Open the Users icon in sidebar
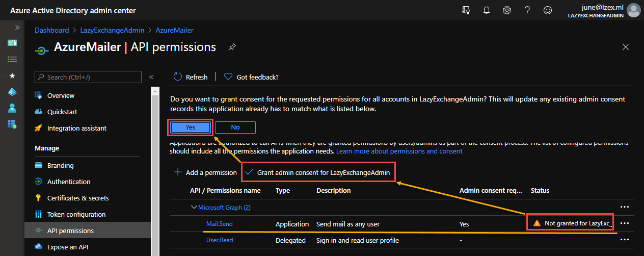 12,108
